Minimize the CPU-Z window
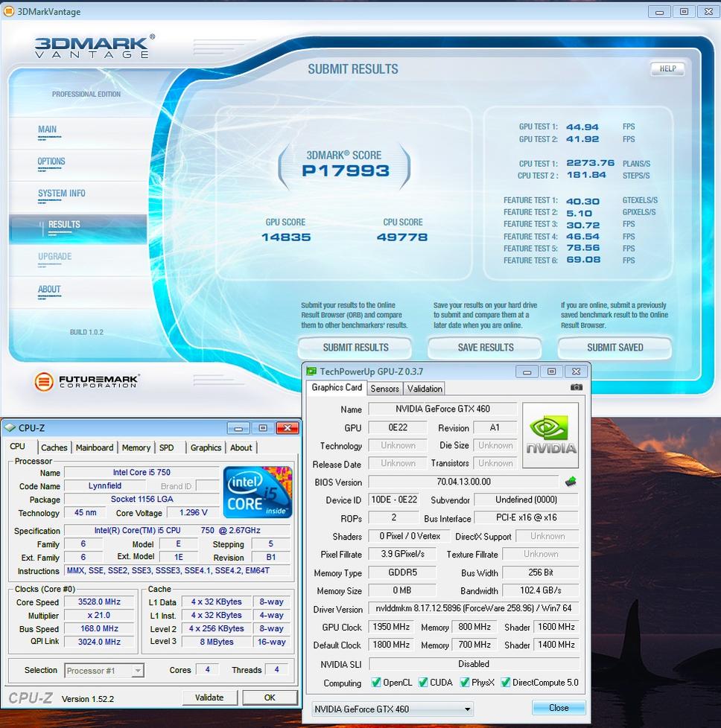This screenshot has height=728, width=721. 238,428
